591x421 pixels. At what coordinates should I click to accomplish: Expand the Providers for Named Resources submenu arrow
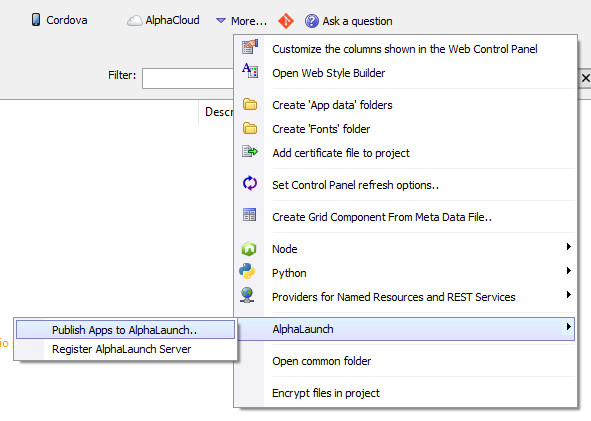click(x=568, y=295)
